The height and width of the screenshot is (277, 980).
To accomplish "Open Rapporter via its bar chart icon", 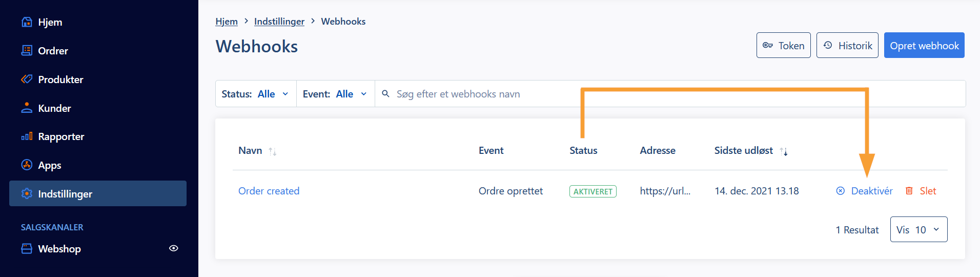I will [x=27, y=136].
